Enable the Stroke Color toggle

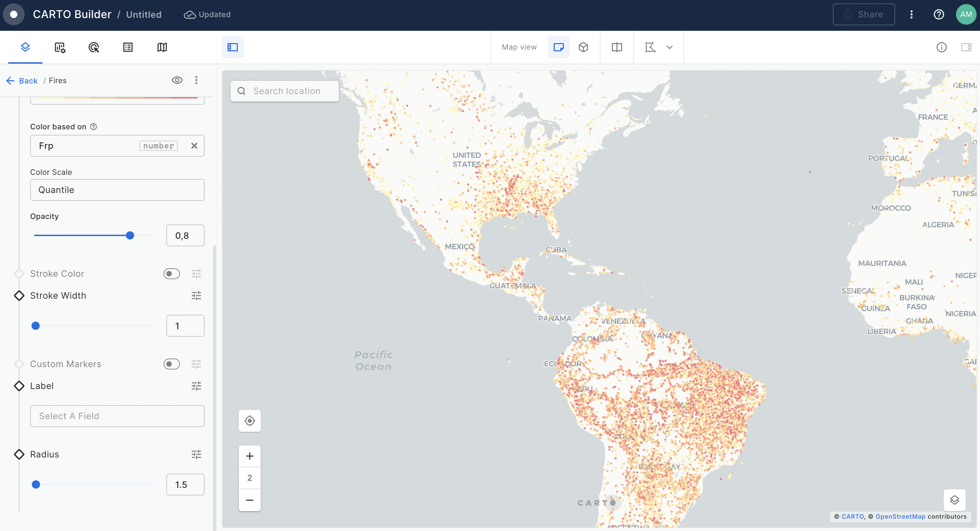pyautogui.click(x=171, y=273)
